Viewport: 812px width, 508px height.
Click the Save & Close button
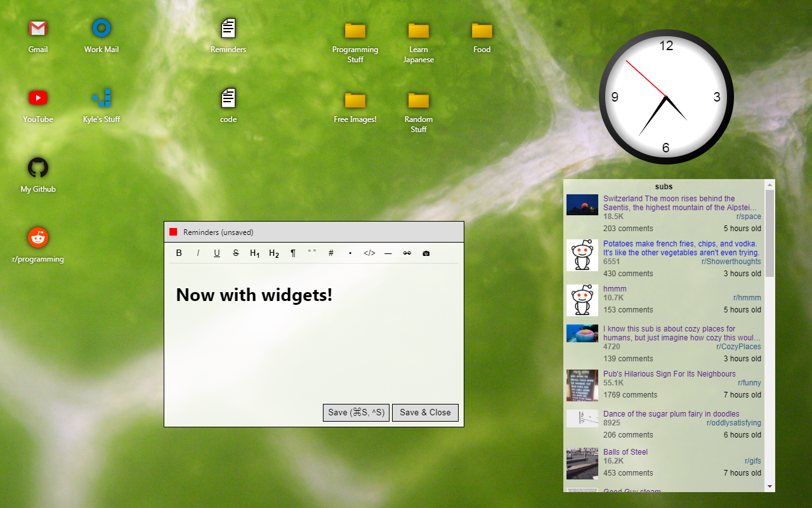pos(425,412)
